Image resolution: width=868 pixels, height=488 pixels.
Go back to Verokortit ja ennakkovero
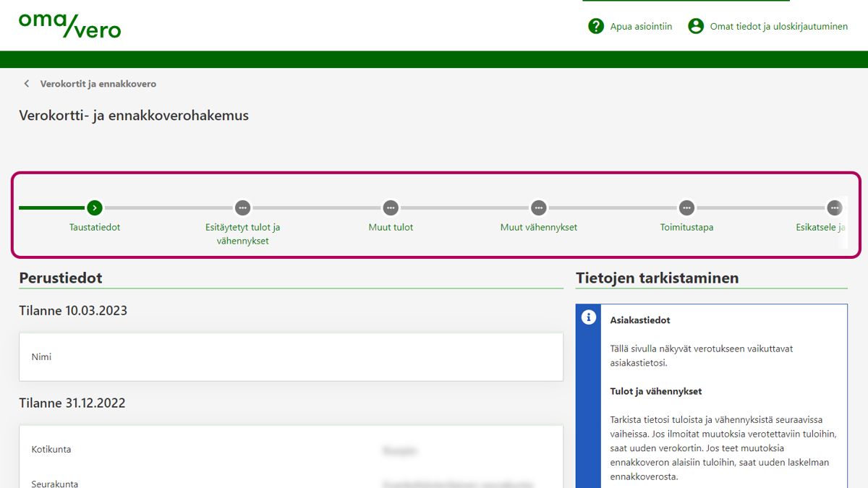(98, 84)
